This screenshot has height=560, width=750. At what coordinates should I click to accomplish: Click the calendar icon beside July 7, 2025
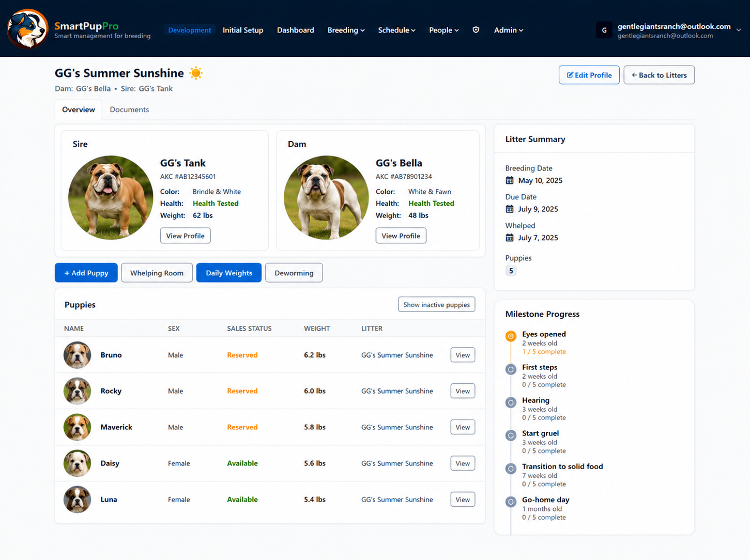(510, 238)
